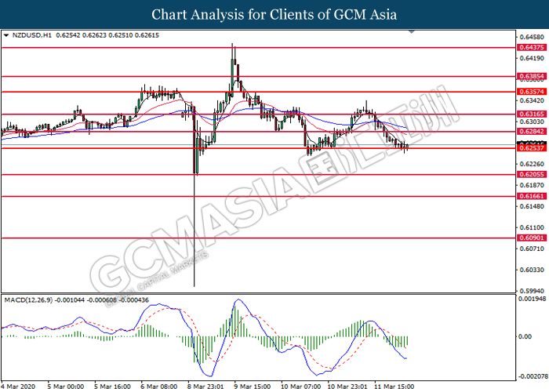549x392 pixels.
Task: Click the MACD(12,26,9) indicator label
Action: pos(31,299)
